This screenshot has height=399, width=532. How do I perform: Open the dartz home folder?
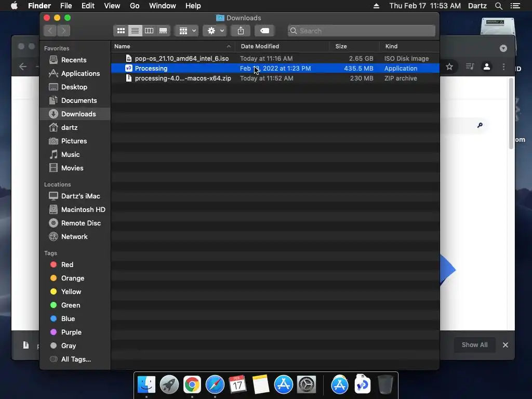click(75, 128)
